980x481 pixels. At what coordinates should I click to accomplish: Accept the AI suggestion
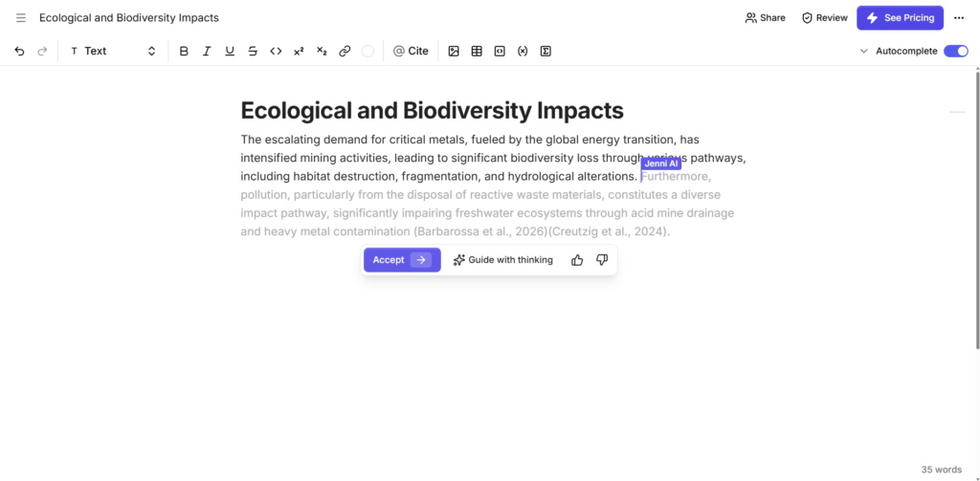pos(402,260)
